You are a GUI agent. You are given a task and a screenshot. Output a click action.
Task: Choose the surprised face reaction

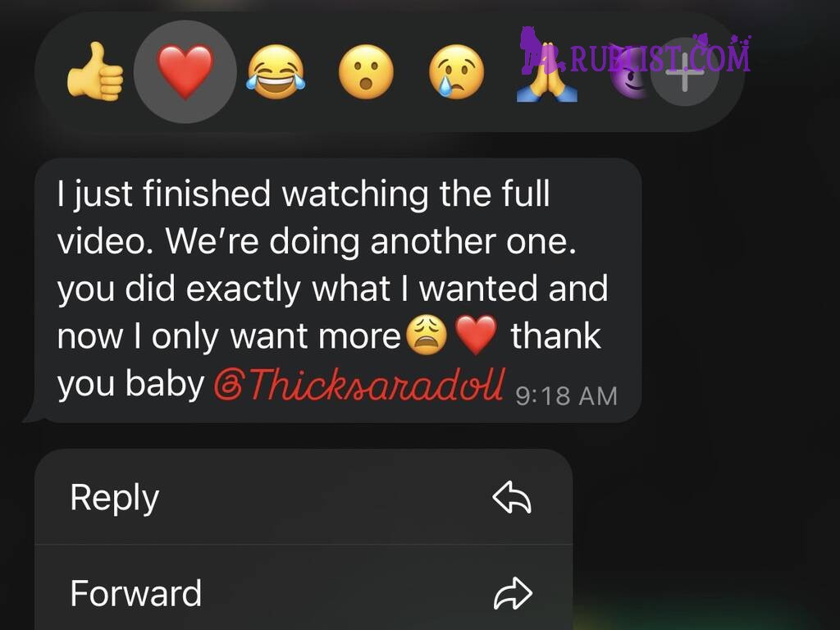tap(366, 72)
